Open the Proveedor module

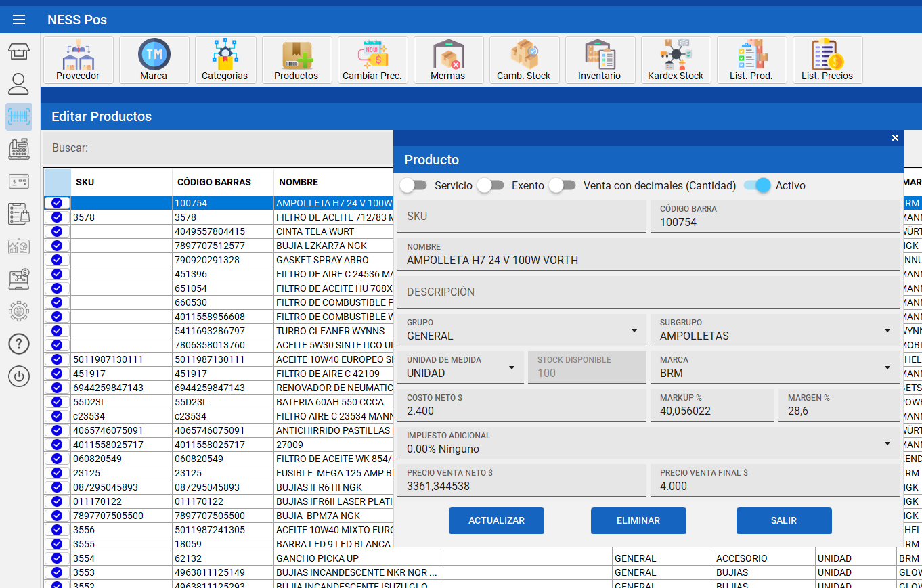coord(78,60)
